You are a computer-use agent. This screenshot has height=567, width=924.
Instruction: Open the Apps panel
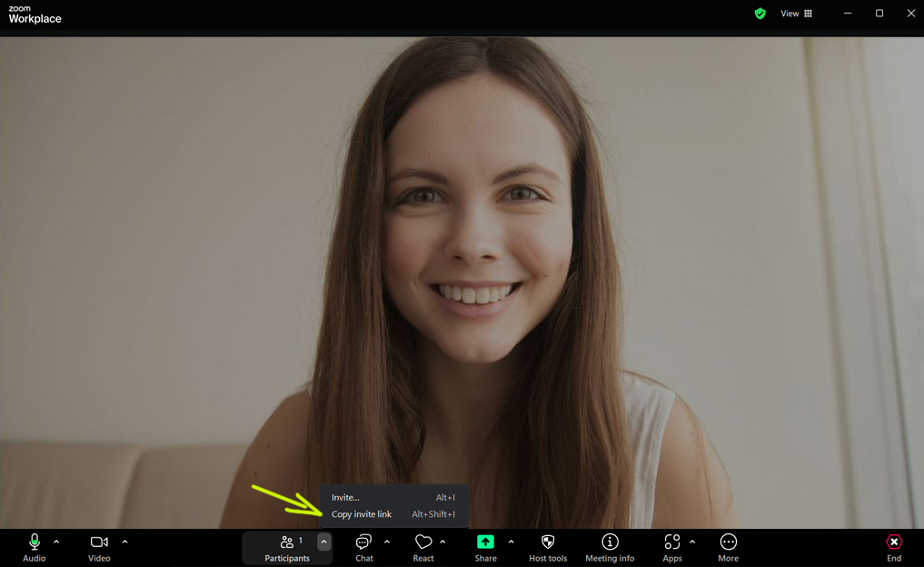point(671,547)
